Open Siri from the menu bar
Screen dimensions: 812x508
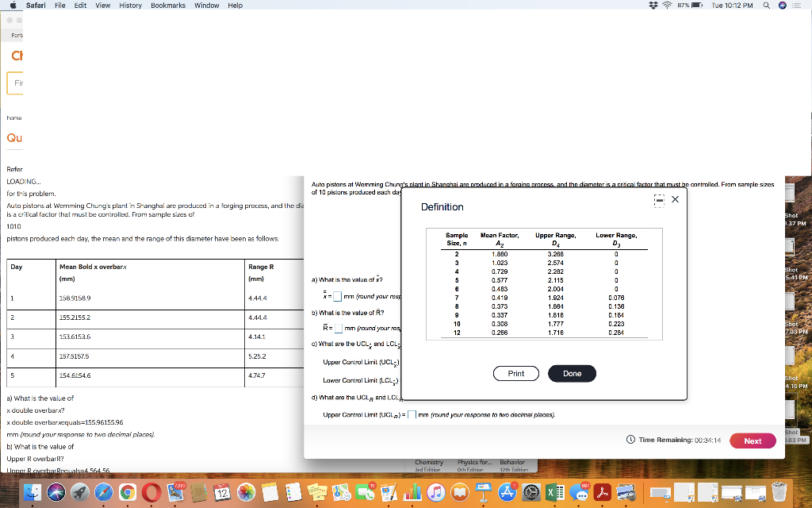click(783, 6)
